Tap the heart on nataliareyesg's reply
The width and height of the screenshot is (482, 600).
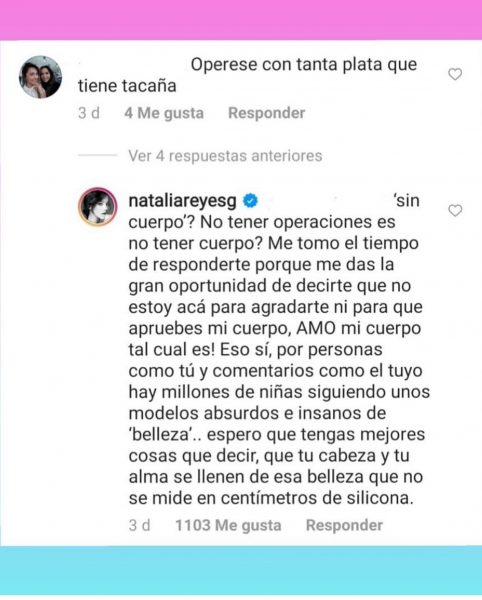[455, 210]
